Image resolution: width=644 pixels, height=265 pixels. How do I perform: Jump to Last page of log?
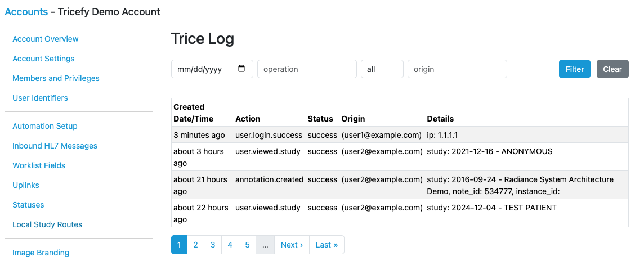(327, 245)
